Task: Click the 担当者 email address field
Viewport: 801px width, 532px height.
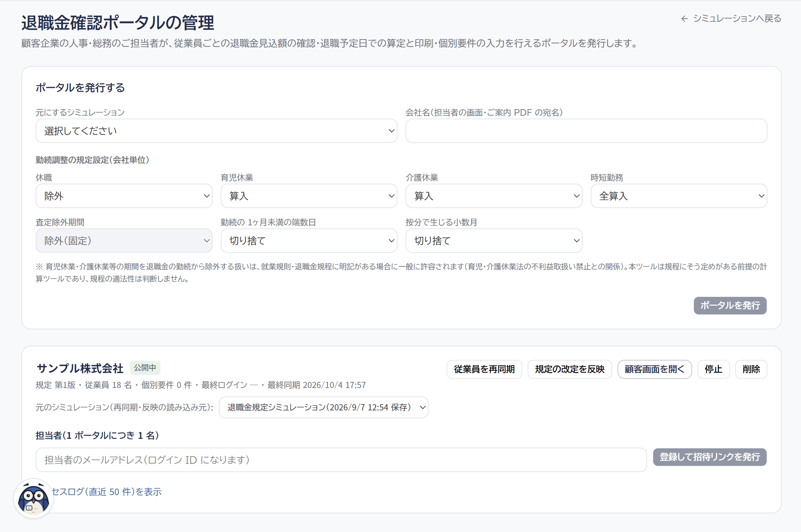Action: [x=341, y=460]
